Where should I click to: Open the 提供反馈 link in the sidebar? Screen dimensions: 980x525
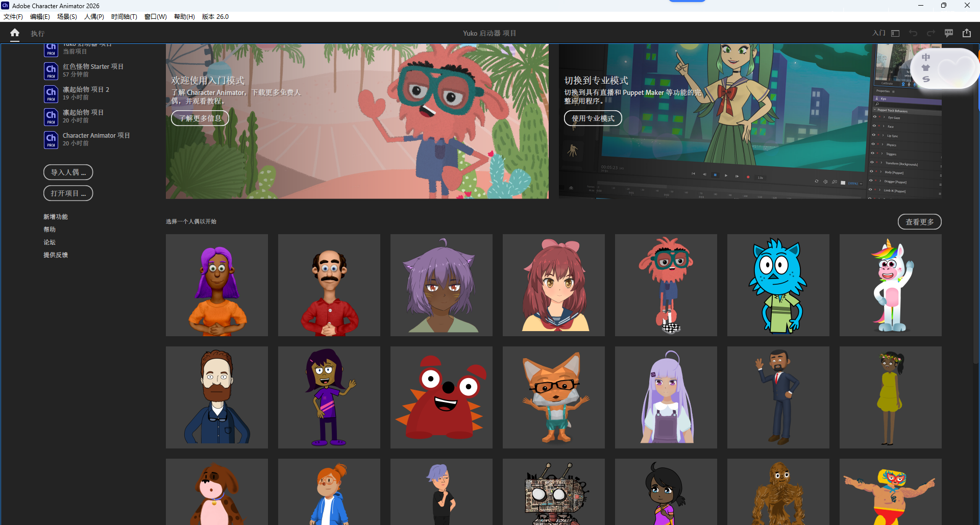point(56,255)
